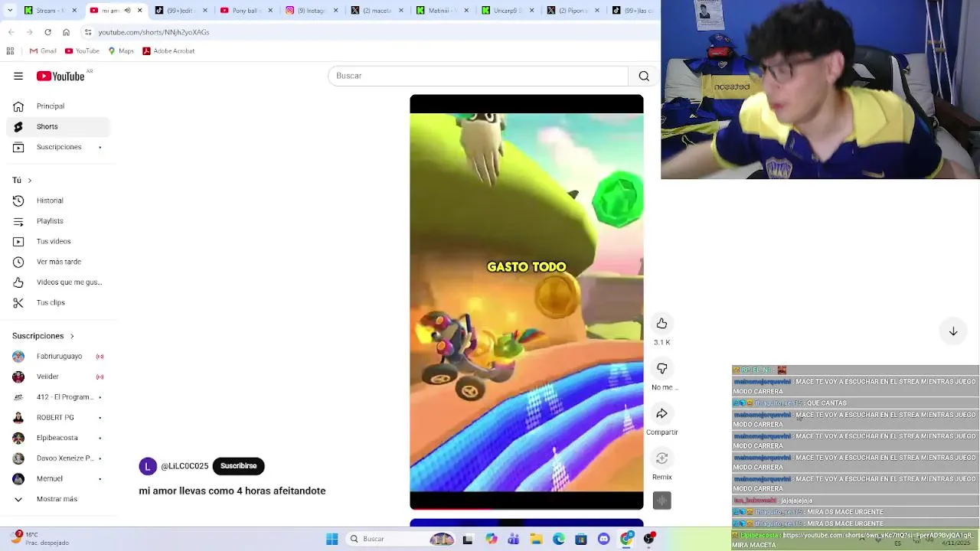Switch to the X (2) maceta tab
This screenshot has height=551, width=980.
(375, 11)
